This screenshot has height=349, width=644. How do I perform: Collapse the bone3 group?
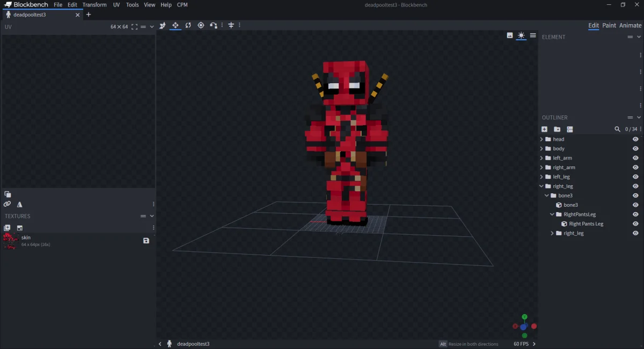pos(547,195)
